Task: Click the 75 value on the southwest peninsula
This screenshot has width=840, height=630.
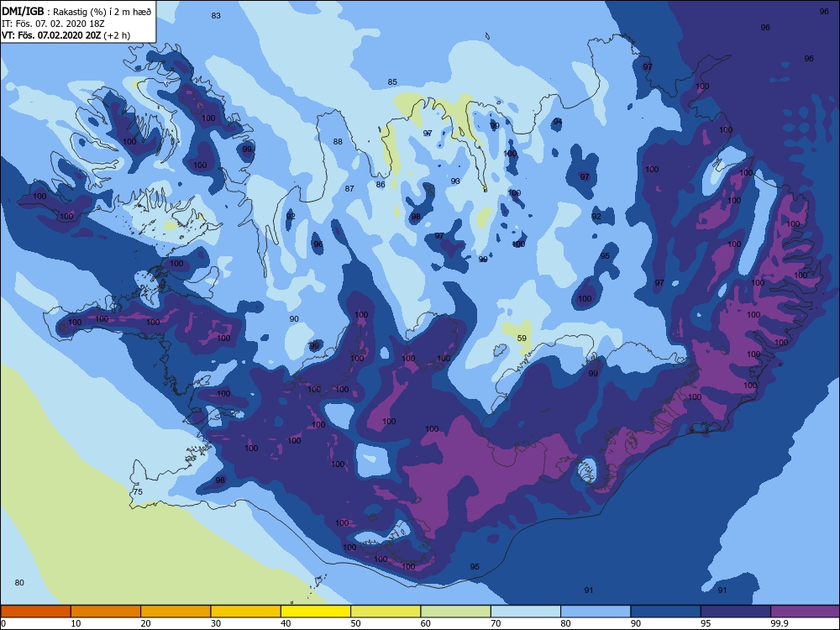Action: pyautogui.click(x=138, y=491)
